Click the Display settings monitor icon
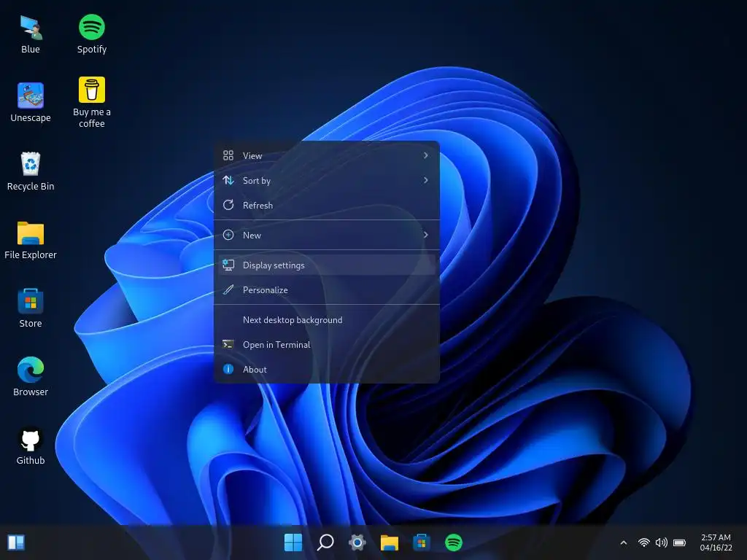The height and width of the screenshot is (560, 747). [x=228, y=265]
